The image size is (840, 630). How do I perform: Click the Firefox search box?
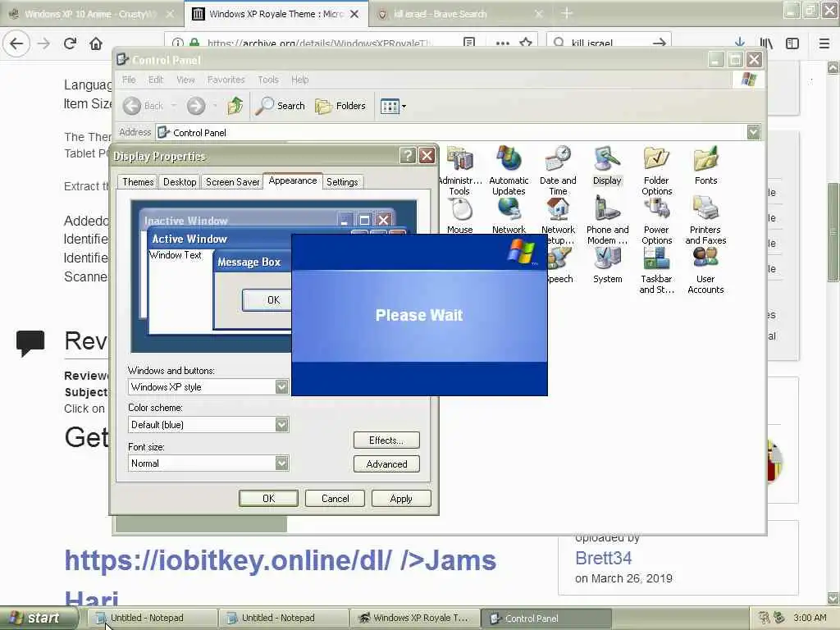point(609,43)
